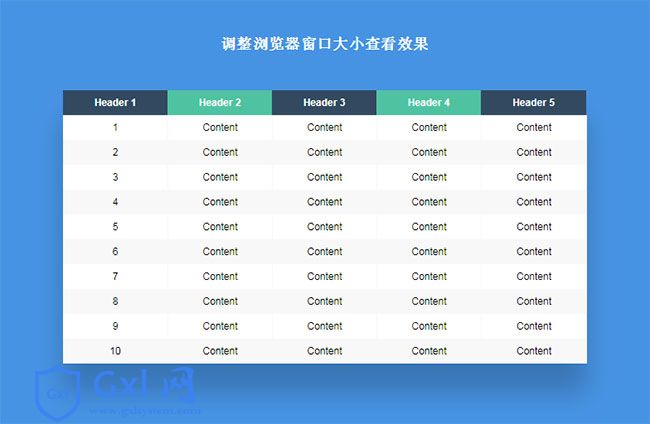Select row 8 Content under Header 3
Image resolution: width=650 pixels, height=424 pixels.
[x=324, y=301]
